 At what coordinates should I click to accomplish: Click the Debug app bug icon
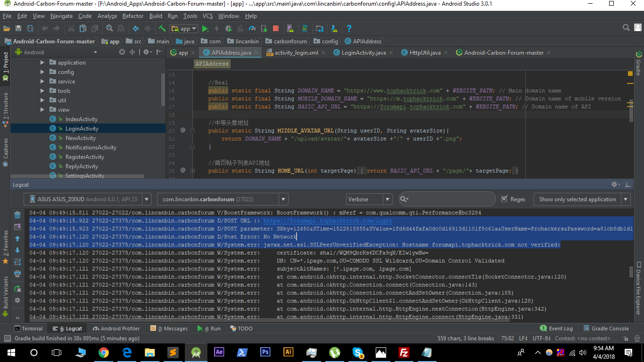point(229,29)
